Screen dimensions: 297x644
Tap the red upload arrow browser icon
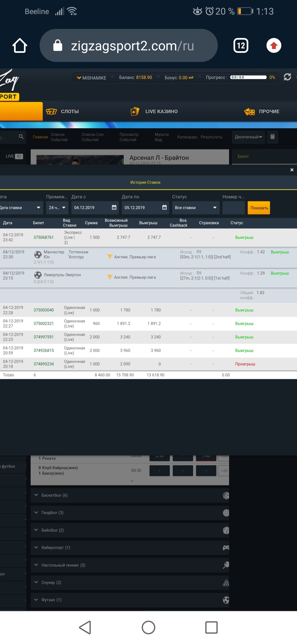[x=274, y=46]
